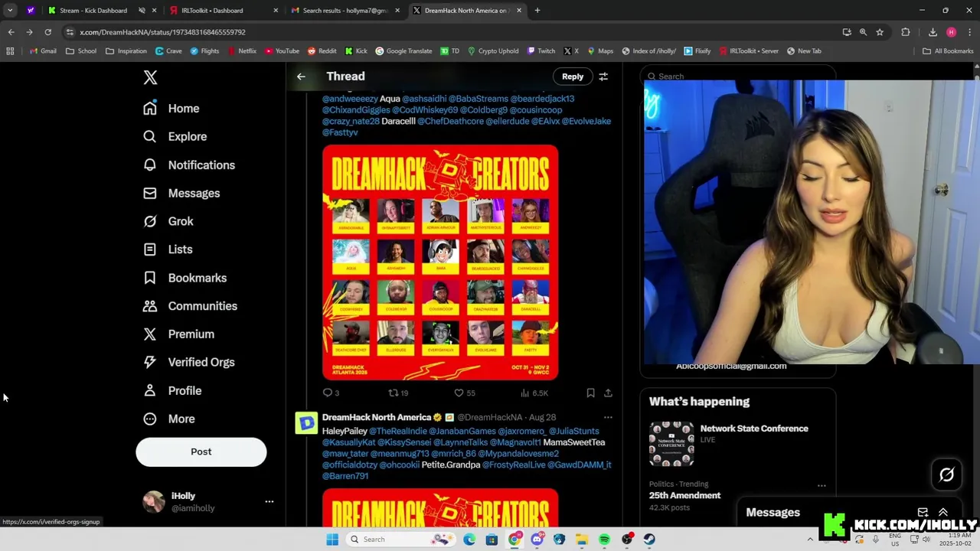Click the X logo in sidebar

[x=150, y=77]
